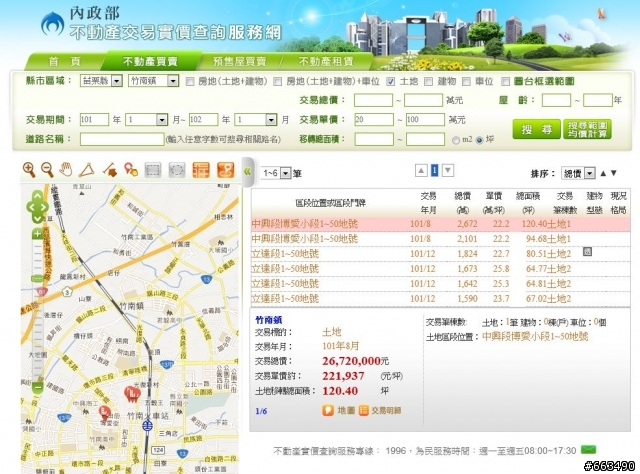Open the 1~6 筆 results range dropdown
The image size is (640, 474).
276,173
